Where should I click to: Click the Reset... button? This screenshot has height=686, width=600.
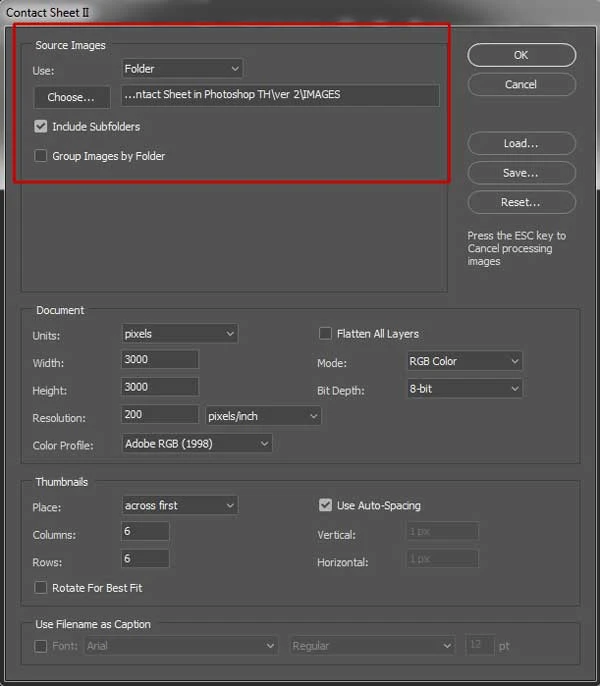coord(521,203)
